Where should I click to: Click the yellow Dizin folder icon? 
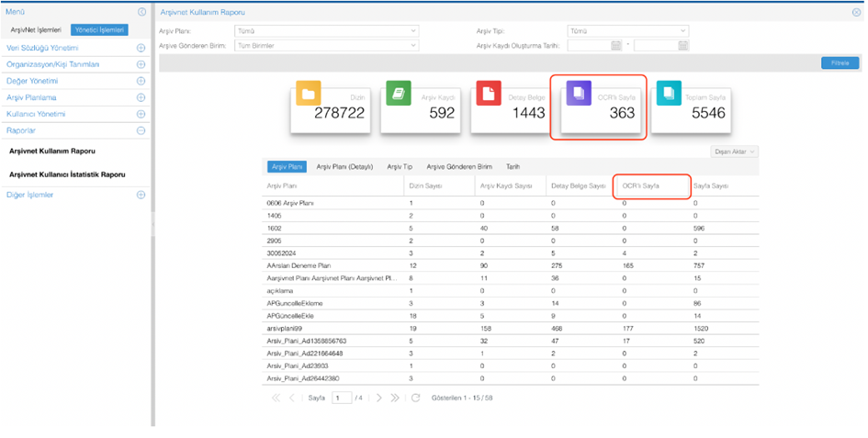pyautogui.click(x=308, y=94)
